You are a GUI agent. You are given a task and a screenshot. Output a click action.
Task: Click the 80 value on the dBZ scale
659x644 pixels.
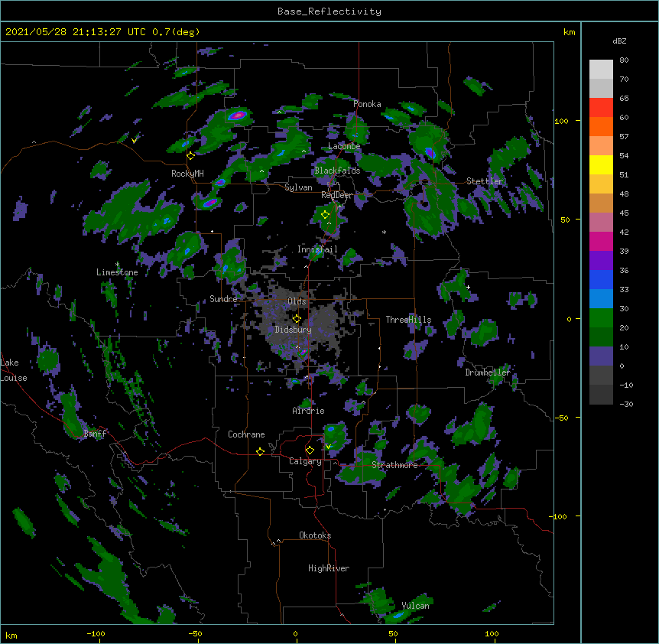[x=624, y=60]
